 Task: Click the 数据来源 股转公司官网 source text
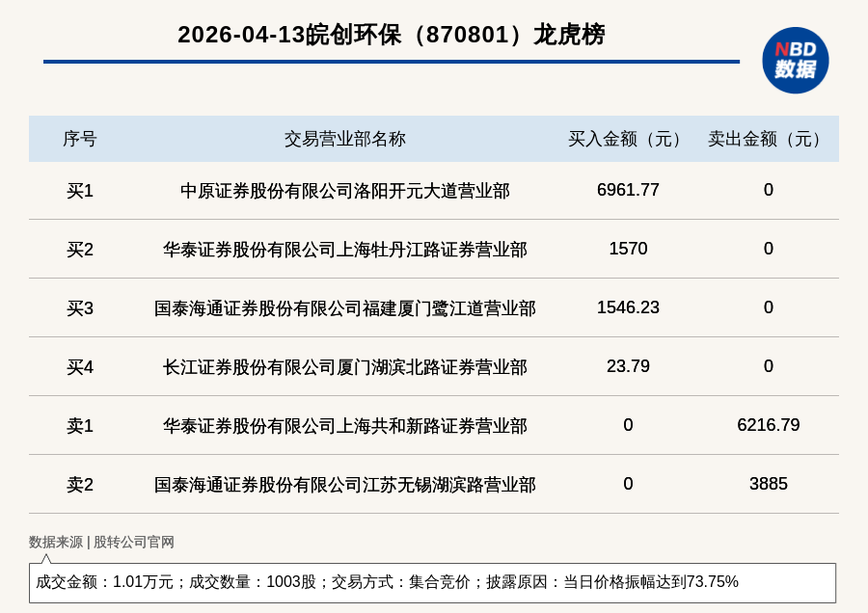[101, 542]
